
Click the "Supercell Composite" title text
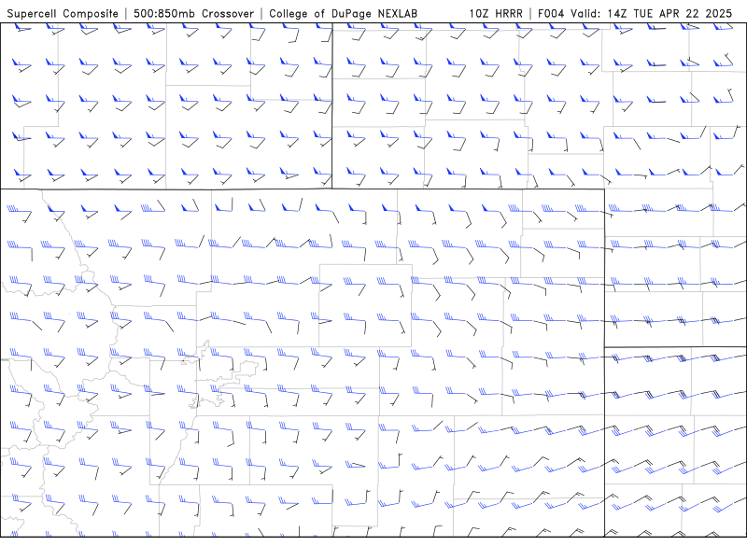tap(63, 14)
